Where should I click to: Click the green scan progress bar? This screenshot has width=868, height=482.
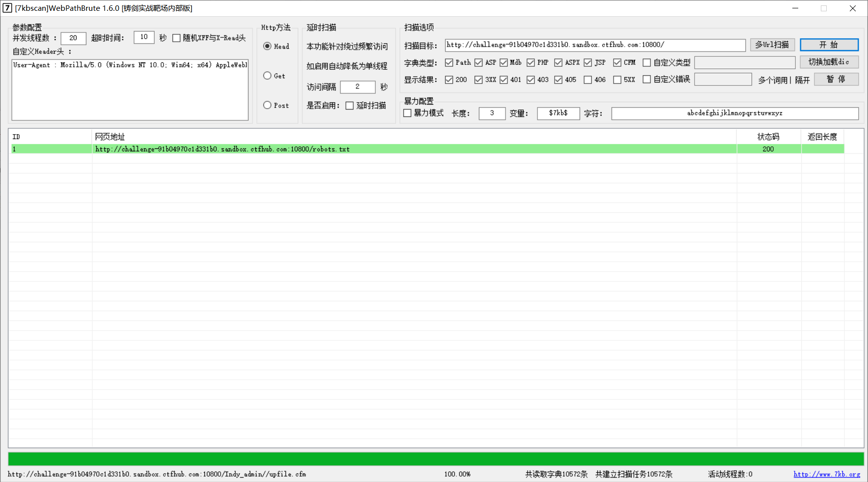tap(436, 459)
